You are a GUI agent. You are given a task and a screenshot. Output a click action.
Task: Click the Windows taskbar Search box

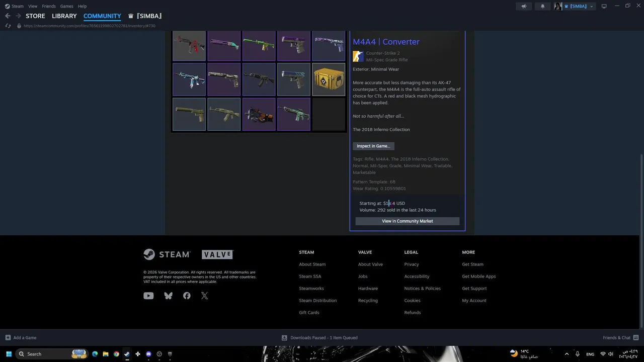click(x=52, y=354)
